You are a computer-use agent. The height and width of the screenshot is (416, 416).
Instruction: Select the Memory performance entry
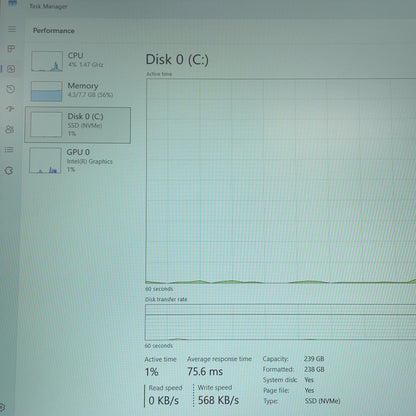coord(78,91)
